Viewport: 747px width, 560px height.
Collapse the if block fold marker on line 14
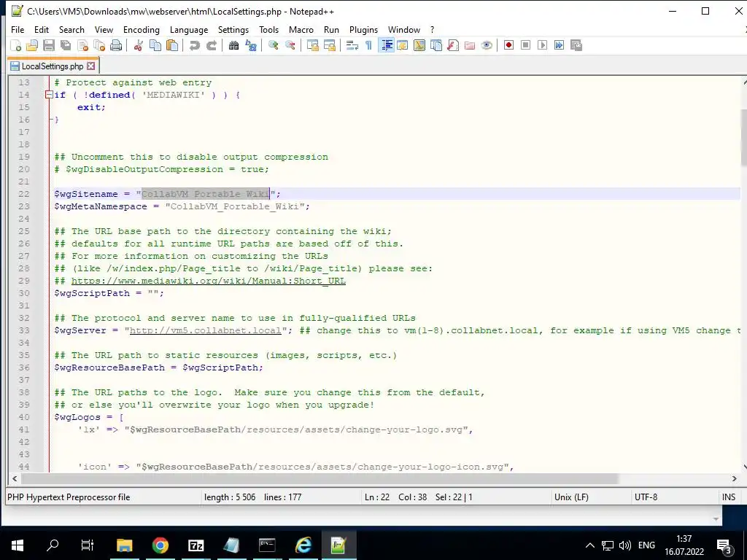49,95
